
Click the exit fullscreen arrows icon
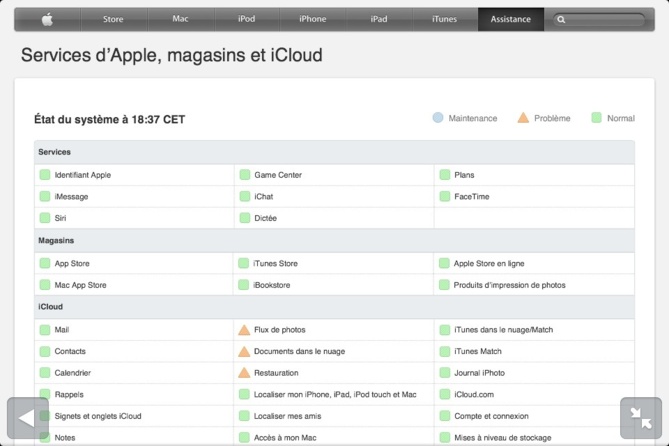(640, 417)
